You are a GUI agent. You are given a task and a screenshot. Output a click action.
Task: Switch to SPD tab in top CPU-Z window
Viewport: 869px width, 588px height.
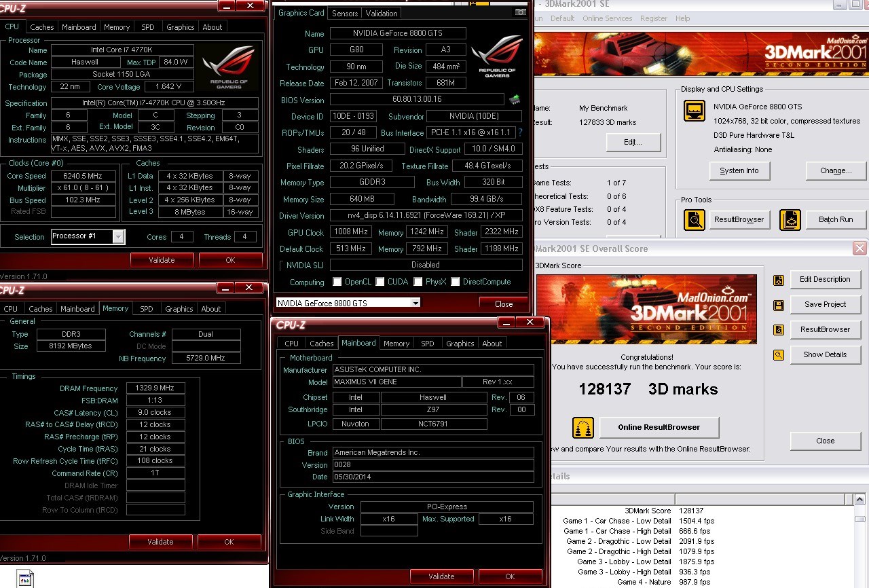coord(147,27)
